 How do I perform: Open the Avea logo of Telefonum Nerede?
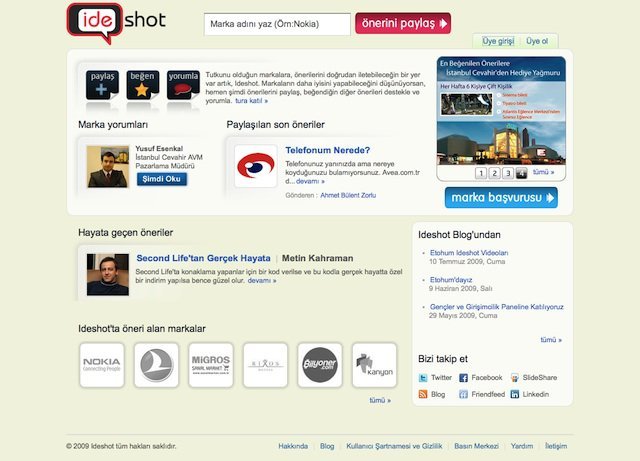coord(256,166)
